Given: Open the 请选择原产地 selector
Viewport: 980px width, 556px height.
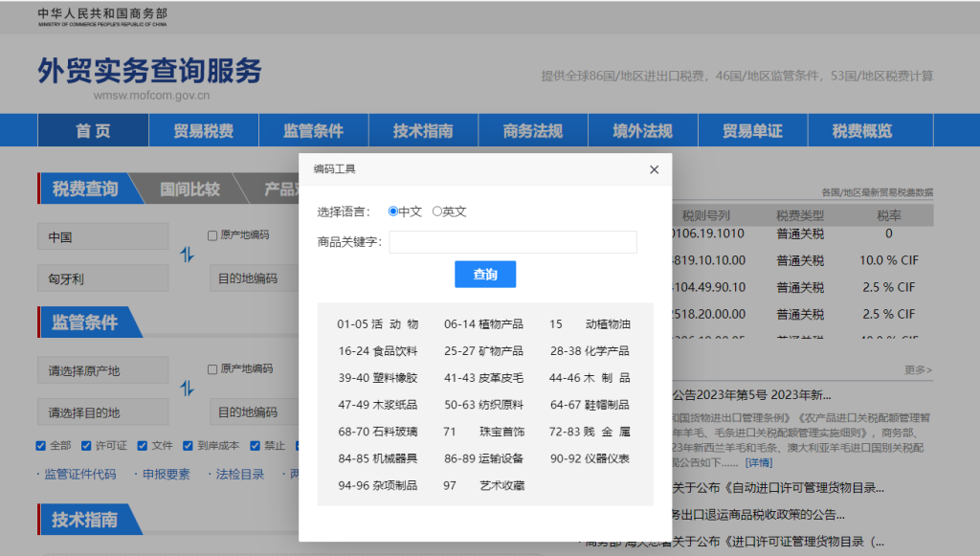Looking at the screenshot, I should pyautogui.click(x=103, y=370).
